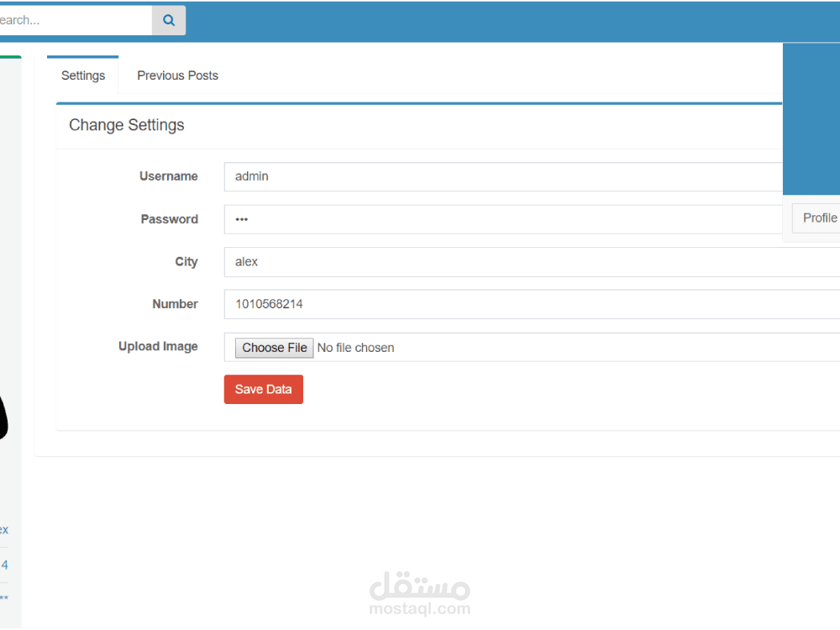Click the Number field with 1010568214
Image resolution: width=840 pixels, height=630 pixels.
[x=532, y=304]
